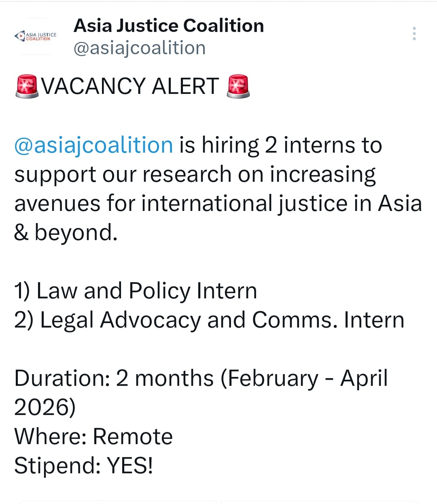Click the "(February - April" date text

click(304, 378)
